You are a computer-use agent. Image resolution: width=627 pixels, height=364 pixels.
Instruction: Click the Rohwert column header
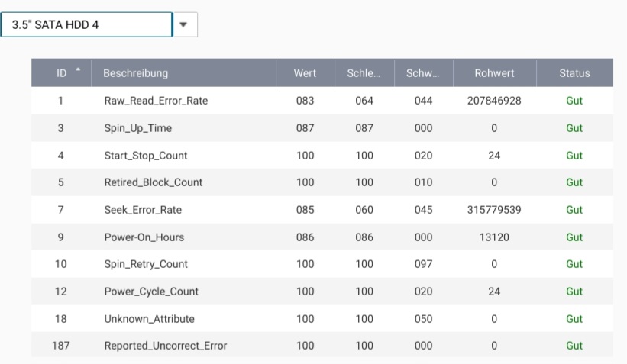coord(494,73)
